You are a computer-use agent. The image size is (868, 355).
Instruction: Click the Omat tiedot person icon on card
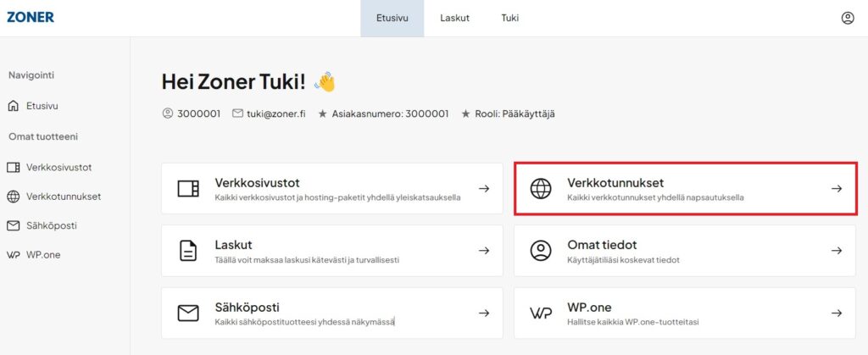[540, 250]
